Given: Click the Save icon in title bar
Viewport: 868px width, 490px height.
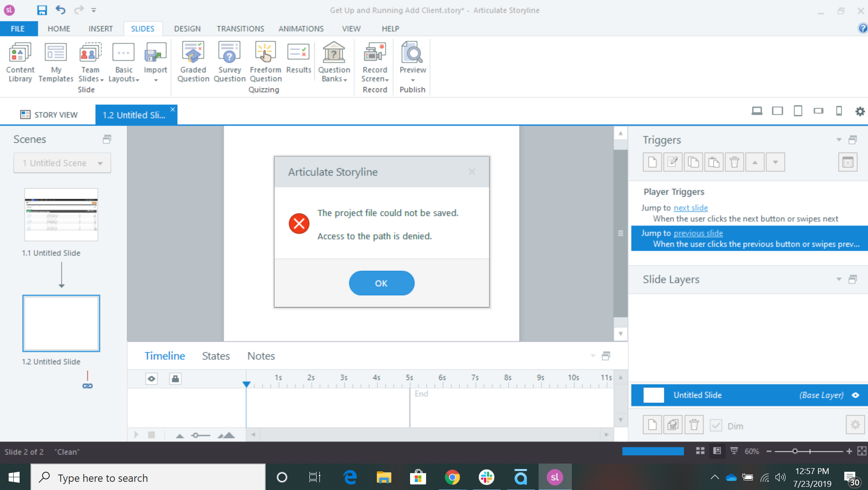Looking at the screenshot, I should tap(42, 10).
